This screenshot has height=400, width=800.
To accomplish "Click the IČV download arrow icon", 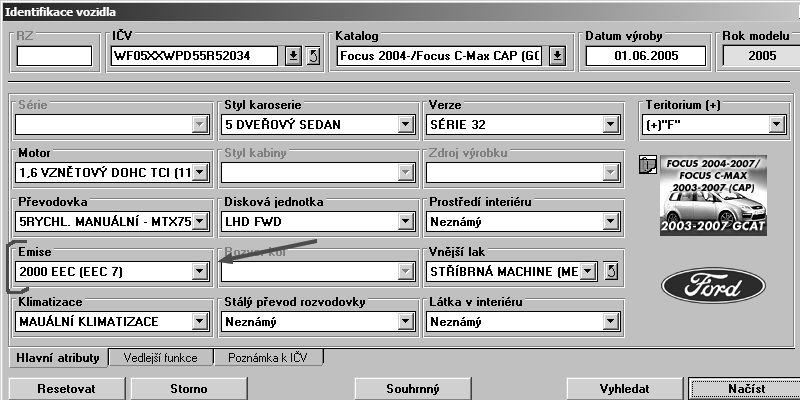I will point(293,55).
